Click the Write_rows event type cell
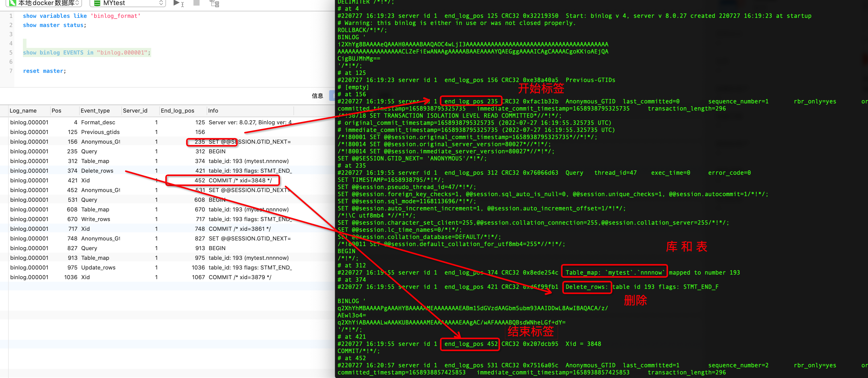Image resolution: width=868 pixels, height=378 pixels. click(95, 219)
